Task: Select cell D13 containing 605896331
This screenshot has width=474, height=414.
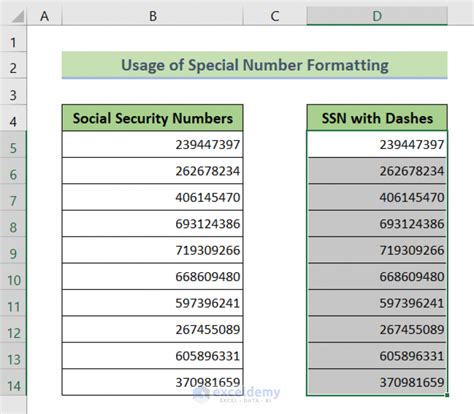Action: tap(377, 356)
